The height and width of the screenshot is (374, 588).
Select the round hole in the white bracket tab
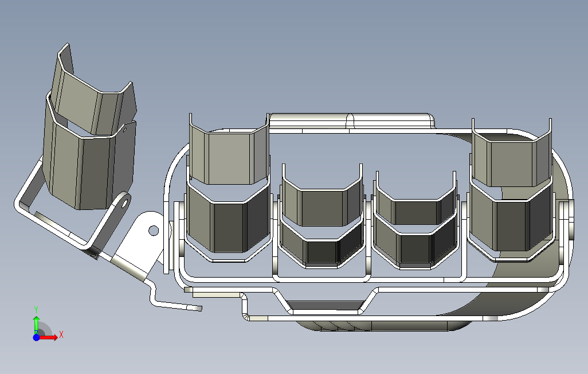click(154, 231)
